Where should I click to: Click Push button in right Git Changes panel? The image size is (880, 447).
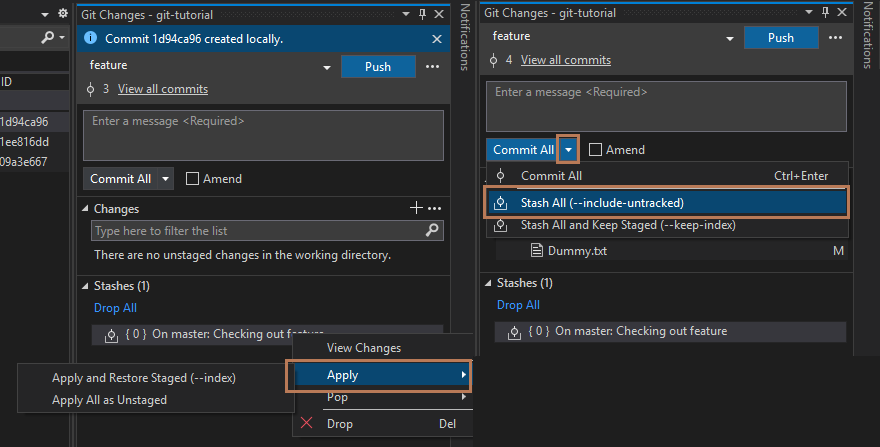point(781,38)
